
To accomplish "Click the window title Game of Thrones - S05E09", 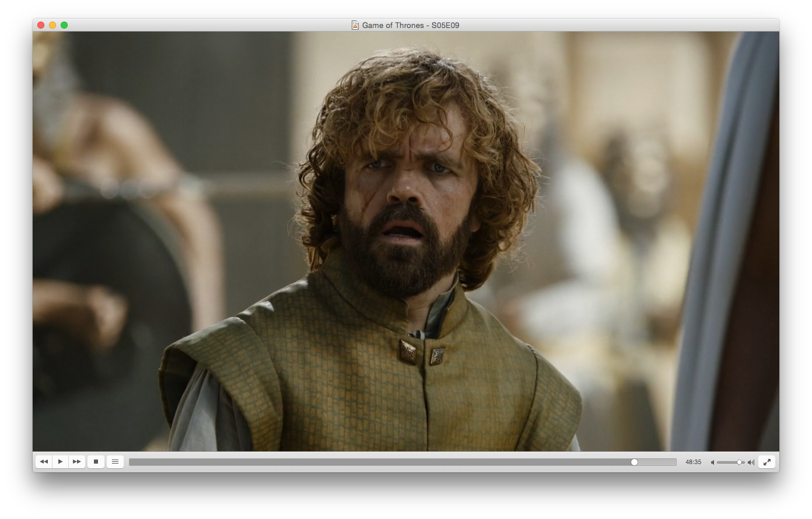I will coord(411,25).
